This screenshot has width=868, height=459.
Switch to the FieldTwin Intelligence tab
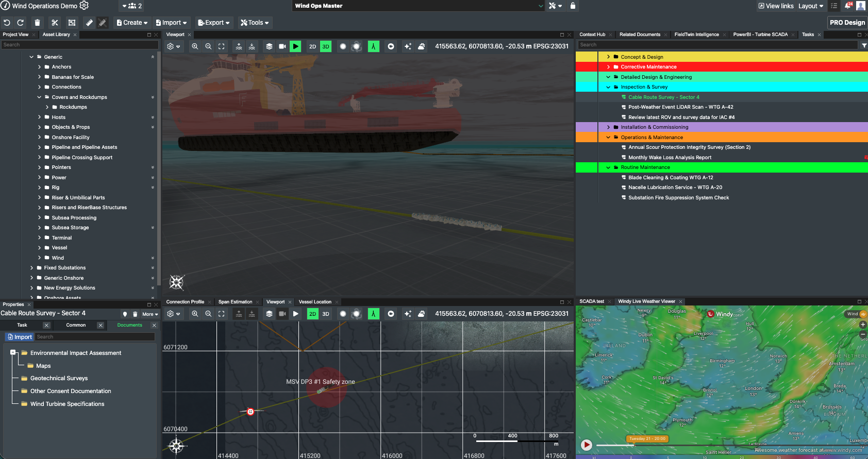pos(696,35)
